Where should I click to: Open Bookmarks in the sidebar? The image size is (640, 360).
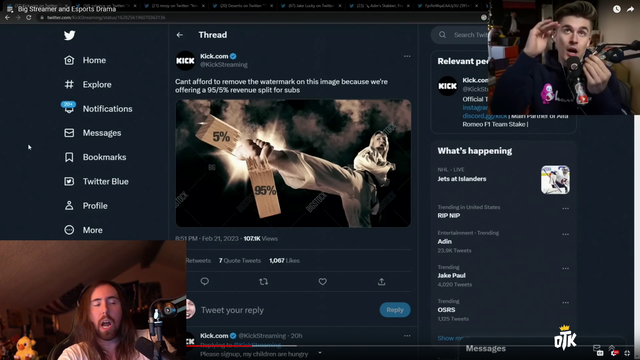coord(95,157)
